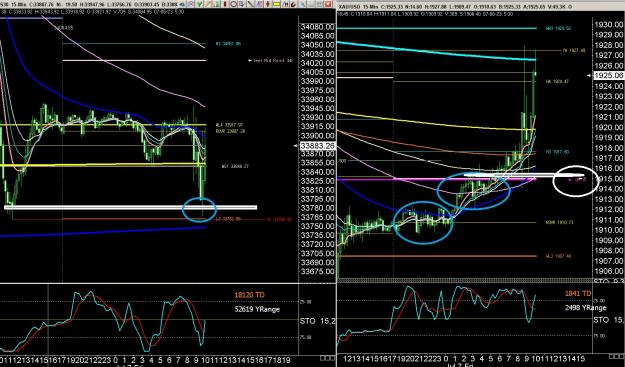Click the 2498 YRange label

click(x=586, y=308)
